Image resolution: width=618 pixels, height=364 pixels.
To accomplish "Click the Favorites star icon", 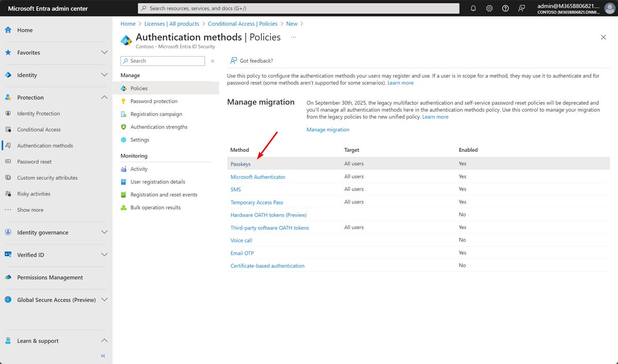I will (x=8, y=53).
